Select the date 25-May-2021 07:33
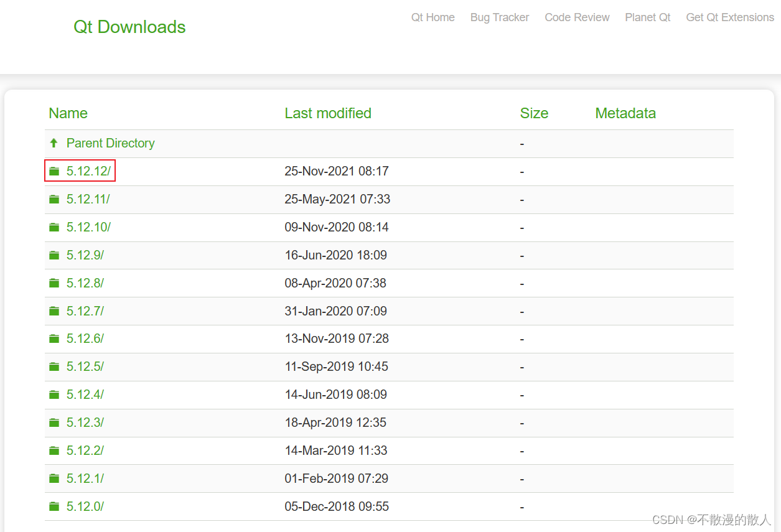 pyautogui.click(x=338, y=199)
